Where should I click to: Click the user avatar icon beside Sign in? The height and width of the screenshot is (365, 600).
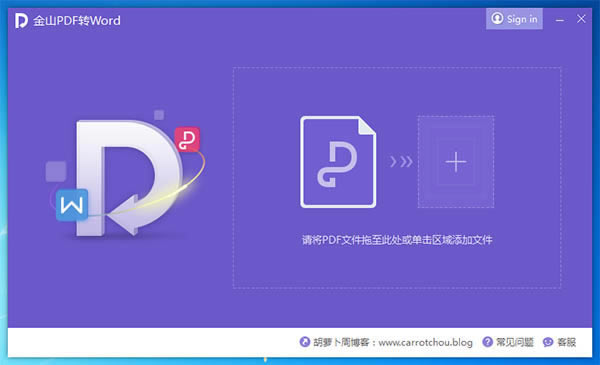[497, 18]
